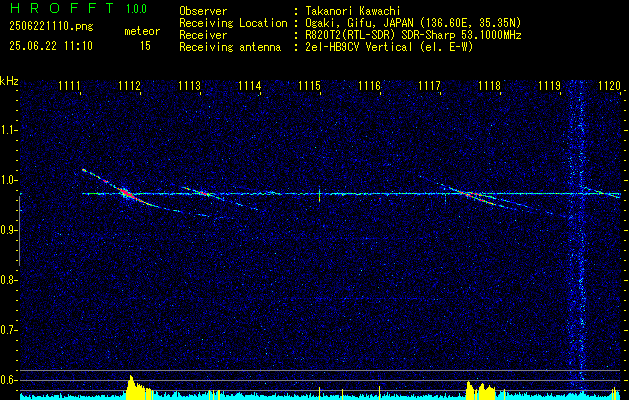629x400 pixels.
Task: Click the 0.9 kHz axis label
Action: pos(9,230)
